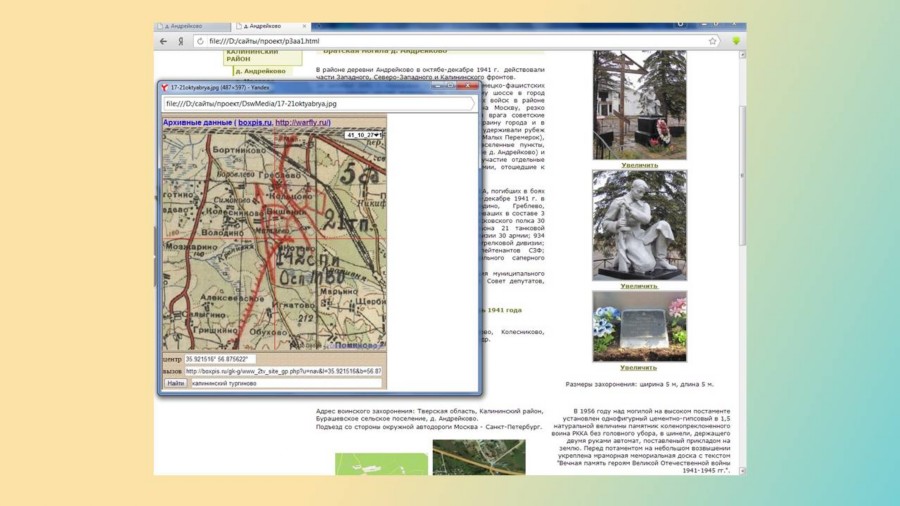Click the центр coordinates input field
The height and width of the screenshot is (506, 900).
(220, 359)
